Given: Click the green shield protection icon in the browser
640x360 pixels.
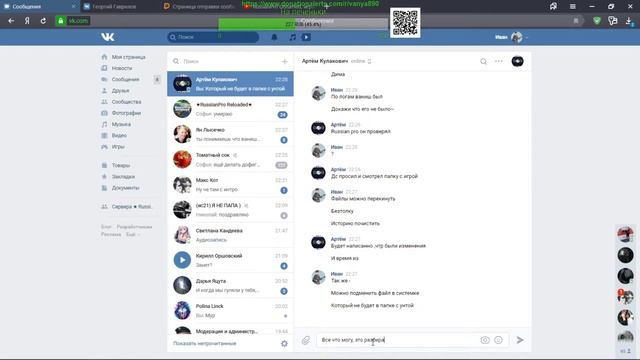Looking at the screenshot, I should (x=597, y=20).
